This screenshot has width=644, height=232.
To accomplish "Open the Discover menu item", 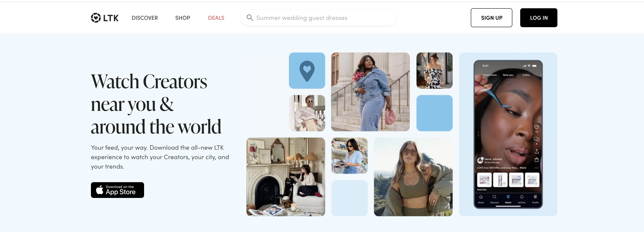I will click(x=144, y=18).
